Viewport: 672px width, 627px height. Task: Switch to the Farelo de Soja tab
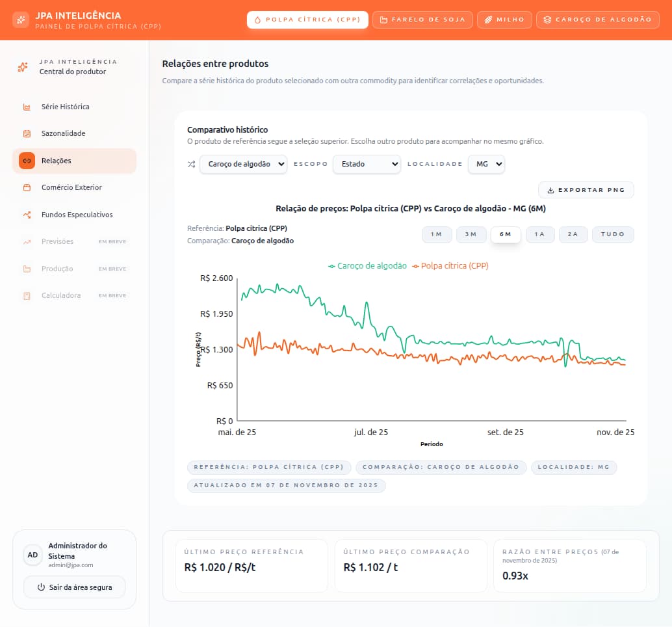pos(422,20)
